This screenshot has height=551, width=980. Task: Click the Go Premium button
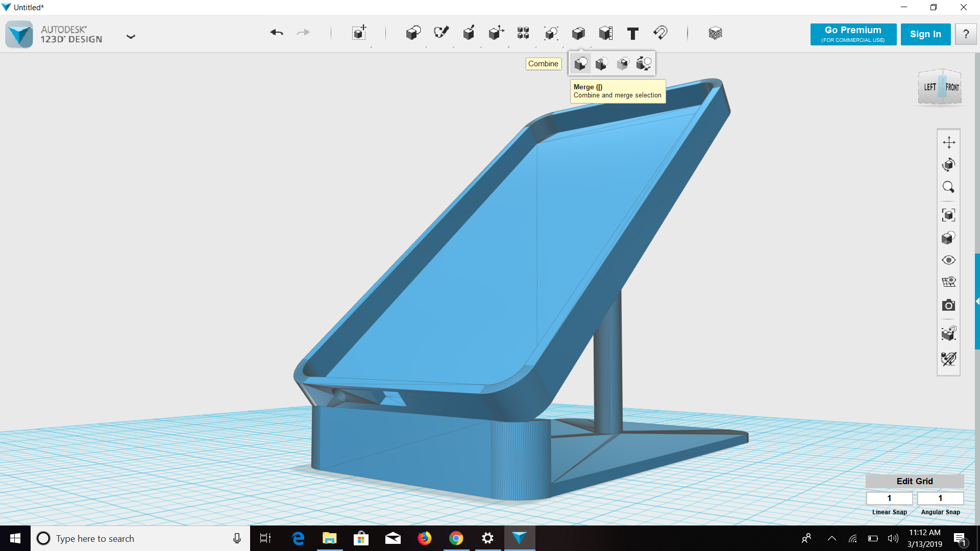pos(853,34)
